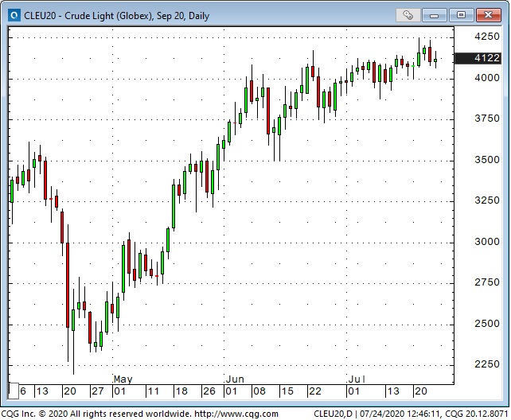Click the date label 27 on time axis
Screen dimensions: 511x420
coord(98,391)
